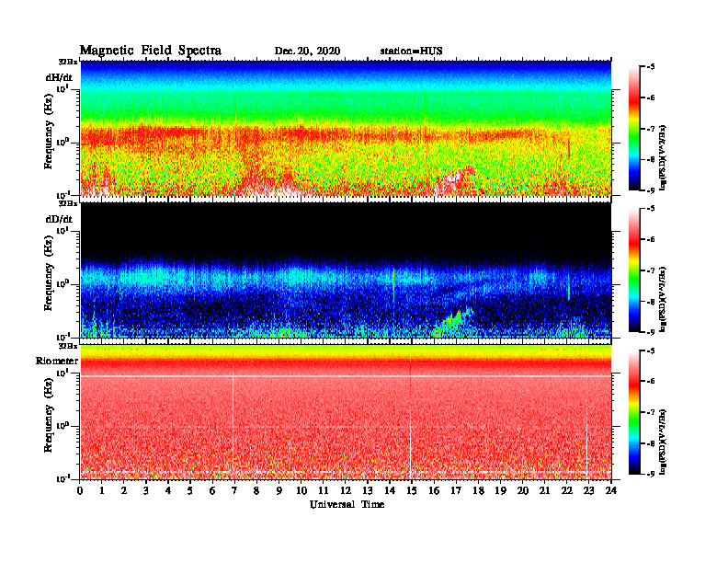
Task: Click hour 16 on the Universal Time axis
Action: [434, 490]
